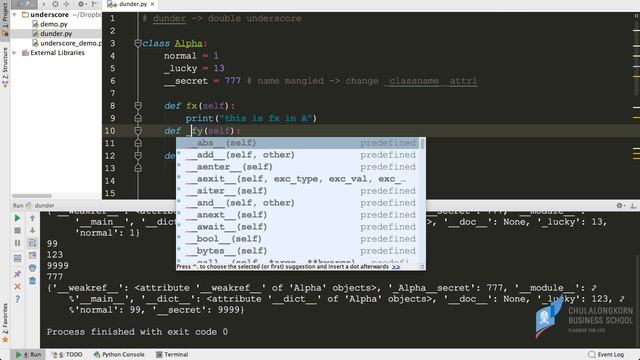The width and height of the screenshot is (640, 360).
Task: Fold marker at end of fx on line 9
Action: click(138, 118)
